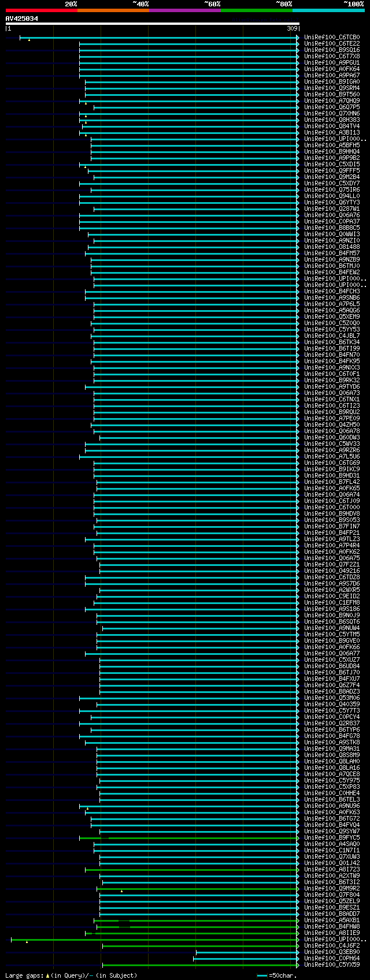370x980 pixels.
Task: Select label UniRef100_A7PE09
Action: tap(332, 419)
